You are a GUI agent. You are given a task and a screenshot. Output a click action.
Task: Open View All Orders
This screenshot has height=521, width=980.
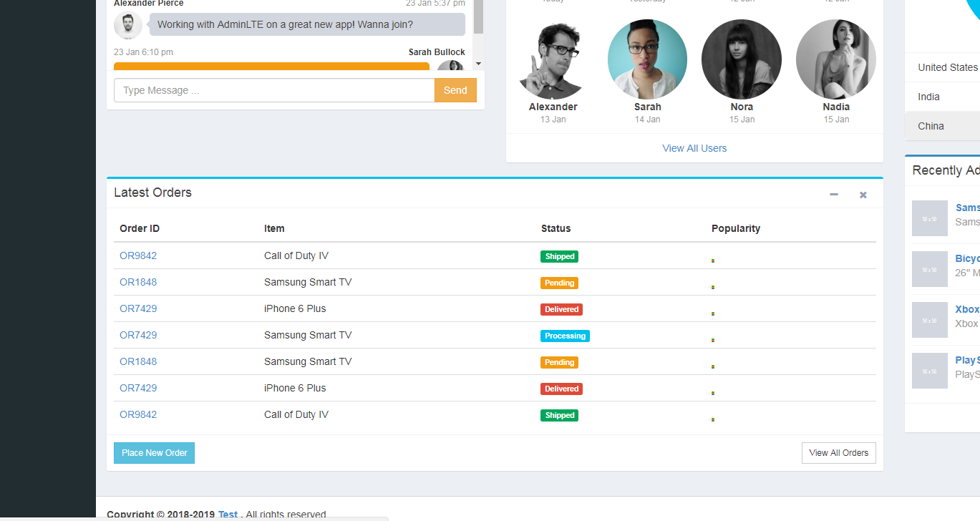click(838, 452)
